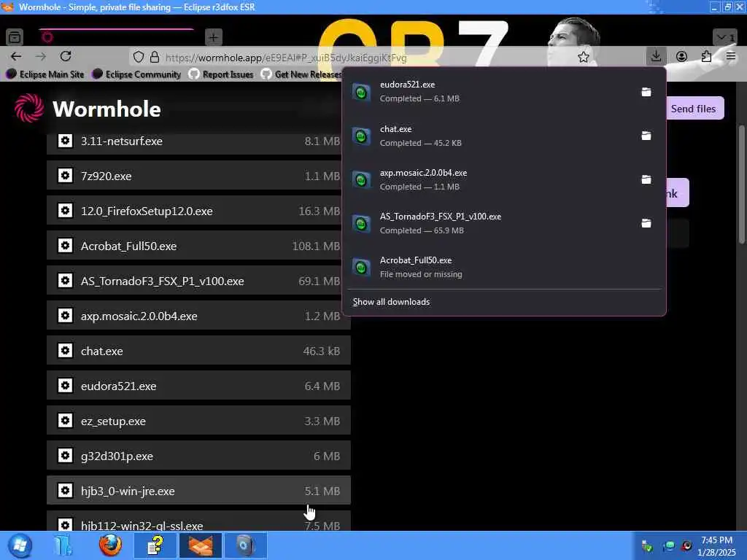The image size is (747, 560).
Task: Show AS_TornadoF3_FSX_P1_v100.exe in its containing folder
Action: pyautogui.click(x=646, y=223)
